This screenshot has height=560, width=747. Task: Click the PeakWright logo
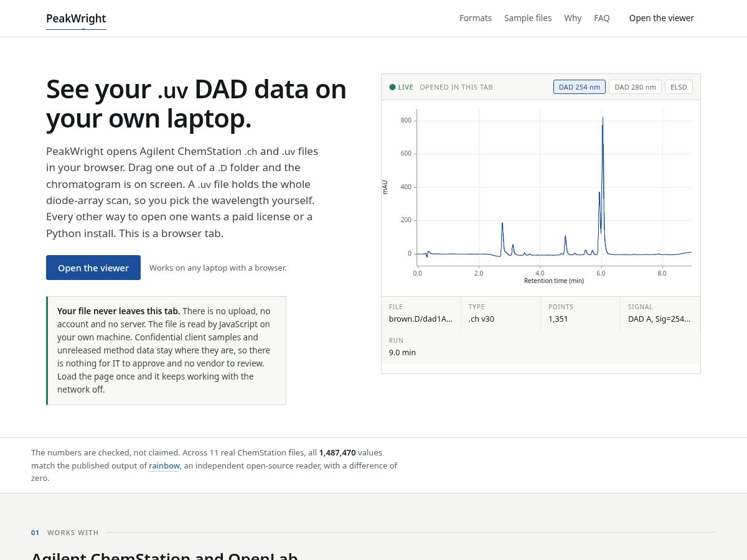[x=76, y=19]
